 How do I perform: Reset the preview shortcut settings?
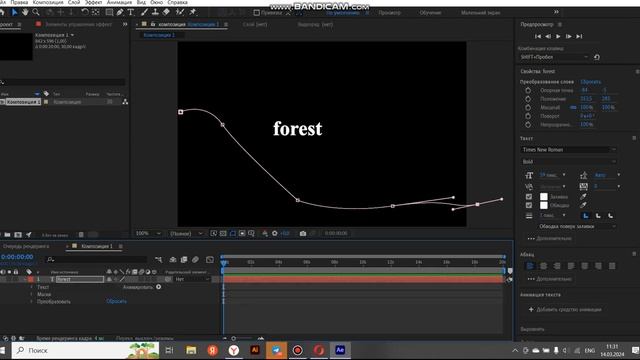[x=597, y=57]
